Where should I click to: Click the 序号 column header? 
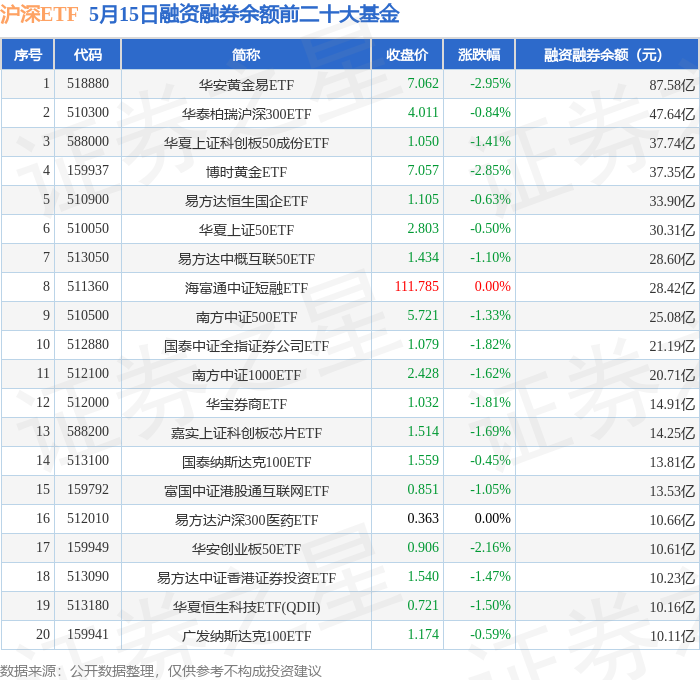point(28,54)
